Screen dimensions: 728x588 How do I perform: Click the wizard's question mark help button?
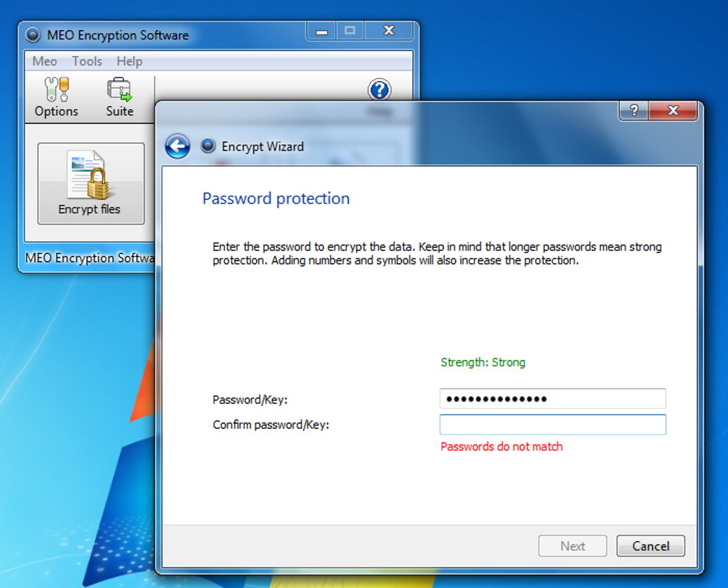pyautogui.click(x=634, y=111)
